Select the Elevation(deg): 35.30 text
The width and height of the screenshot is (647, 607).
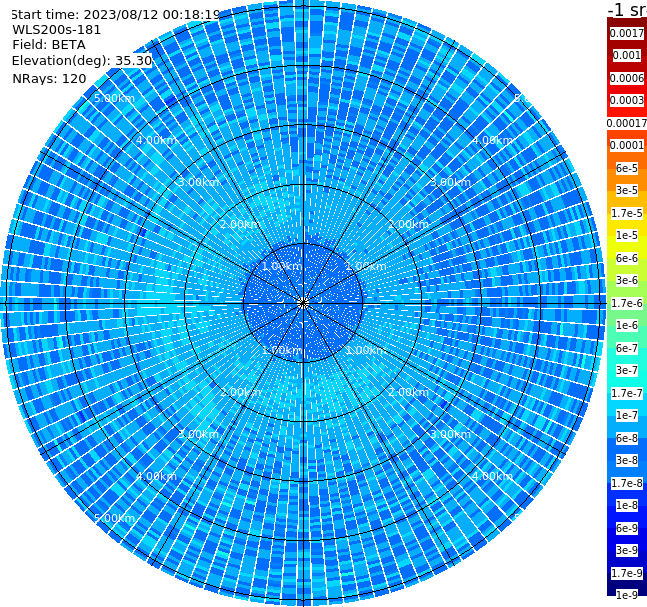(82, 61)
